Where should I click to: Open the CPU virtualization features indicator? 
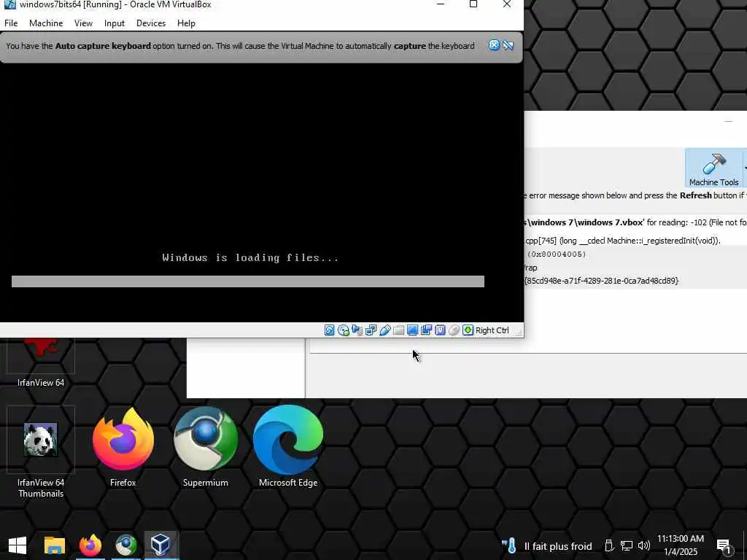click(x=440, y=330)
